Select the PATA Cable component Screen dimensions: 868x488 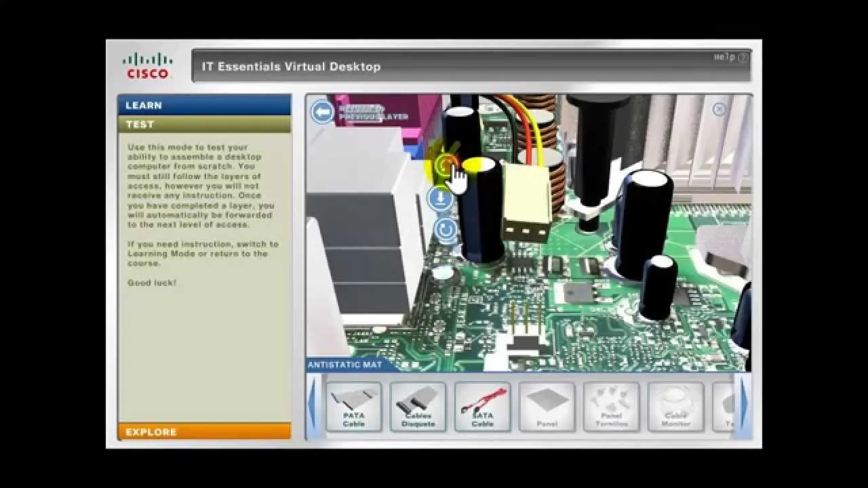click(353, 407)
